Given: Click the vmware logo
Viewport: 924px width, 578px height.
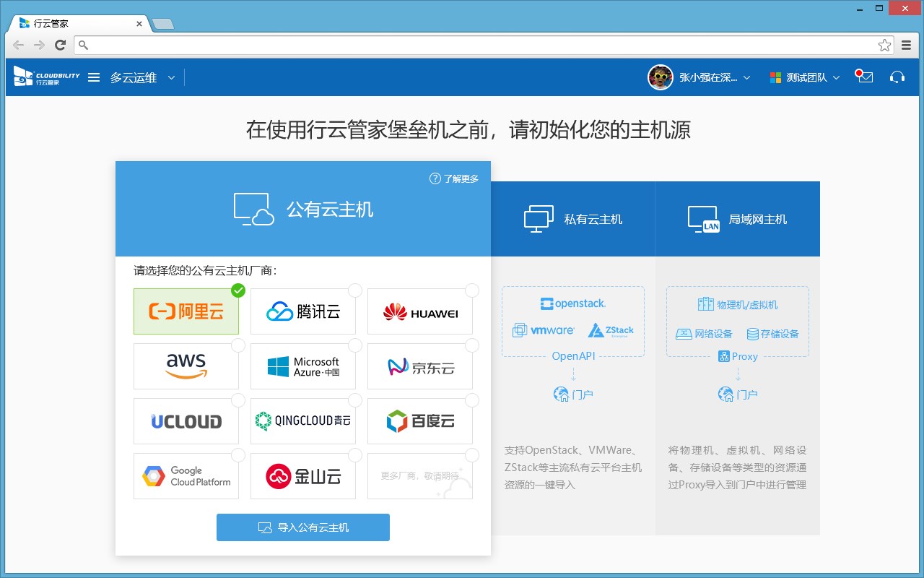Looking at the screenshot, I should point(544,331).
